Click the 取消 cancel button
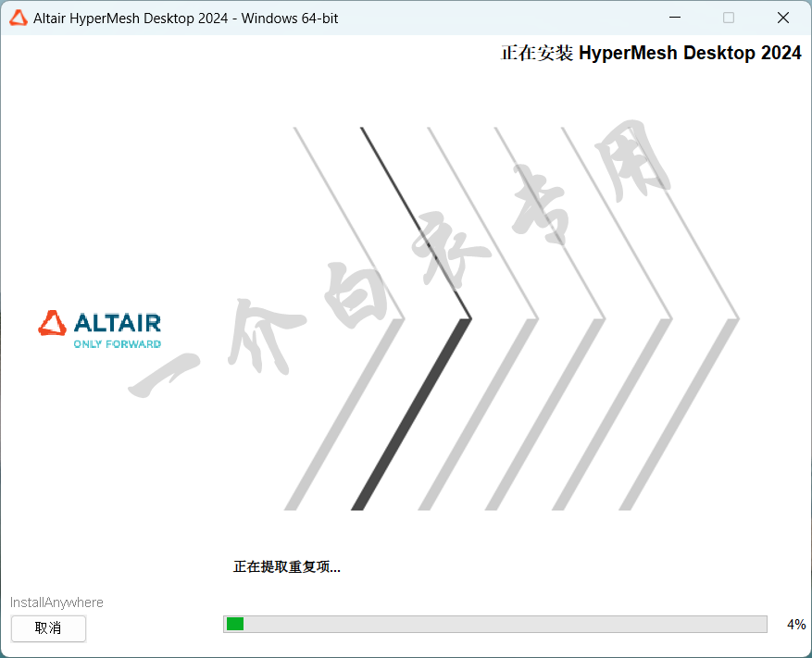This screenshot has height=658, width=812. (48, 628)
